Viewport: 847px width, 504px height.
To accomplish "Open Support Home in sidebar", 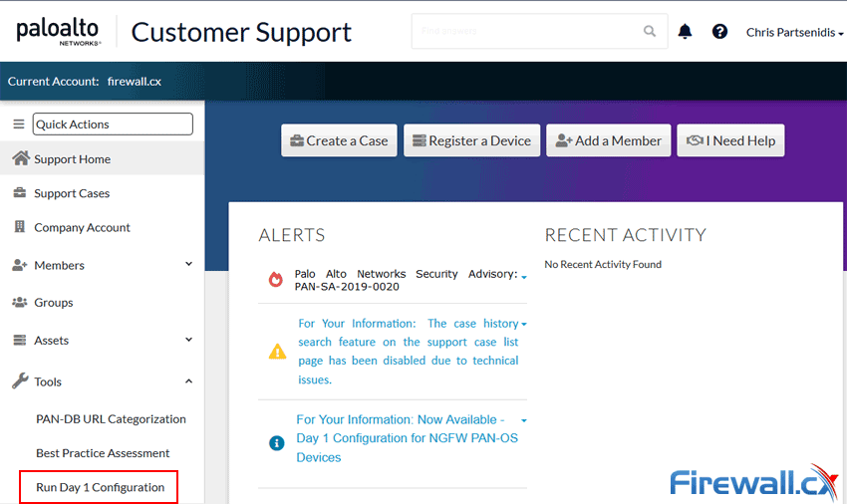I will tap(102, 158).
